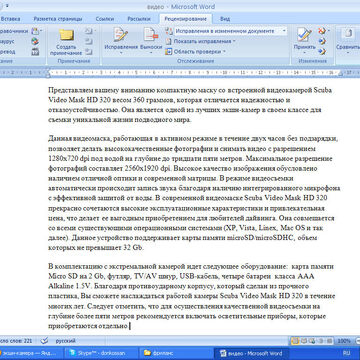
Task: Click the research icon beside Справочники
Action: coord(36,31)
